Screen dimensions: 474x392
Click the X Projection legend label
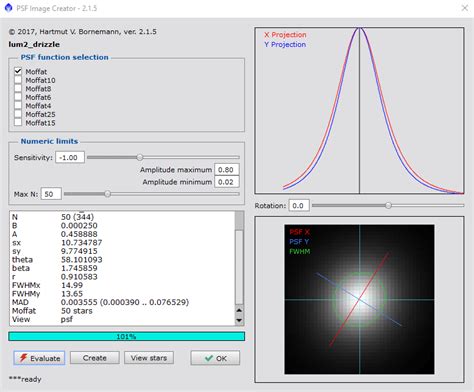click(x=285, y=35)
